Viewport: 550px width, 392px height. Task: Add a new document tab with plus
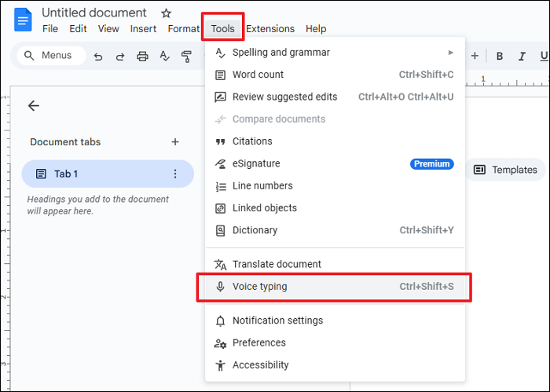[x=175, y=142]
